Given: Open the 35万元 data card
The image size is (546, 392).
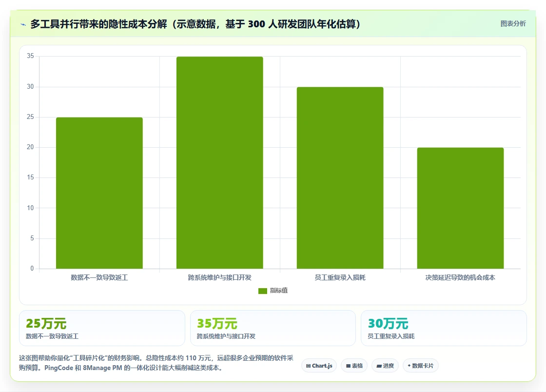Looking at the screenshot, I should click(x=273, y=328).
